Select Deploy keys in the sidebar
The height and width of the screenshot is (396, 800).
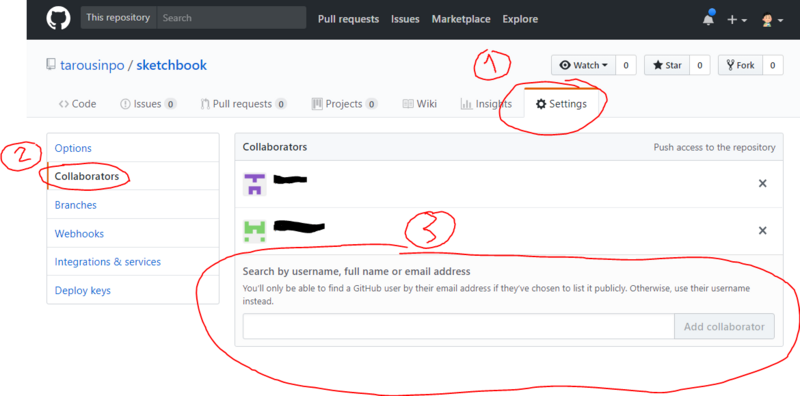133,290
